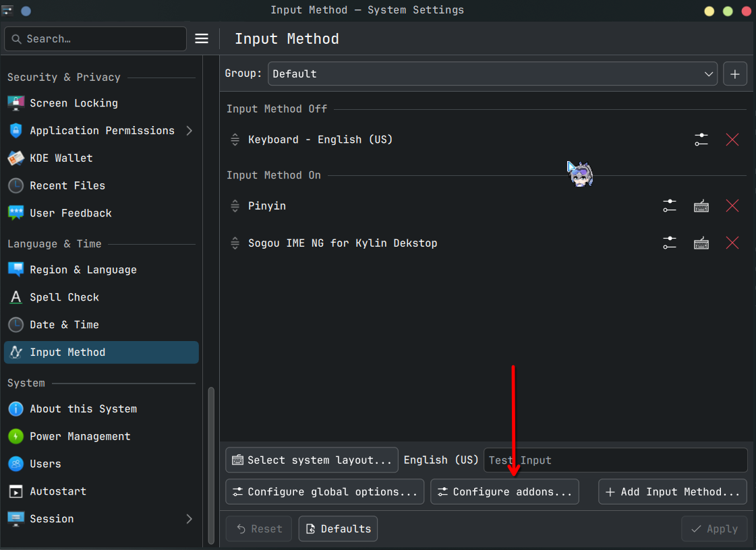Viewport: 756px width, 550px height.
Task: Open settings for Keyboard - English (US)
Action: 701,140
